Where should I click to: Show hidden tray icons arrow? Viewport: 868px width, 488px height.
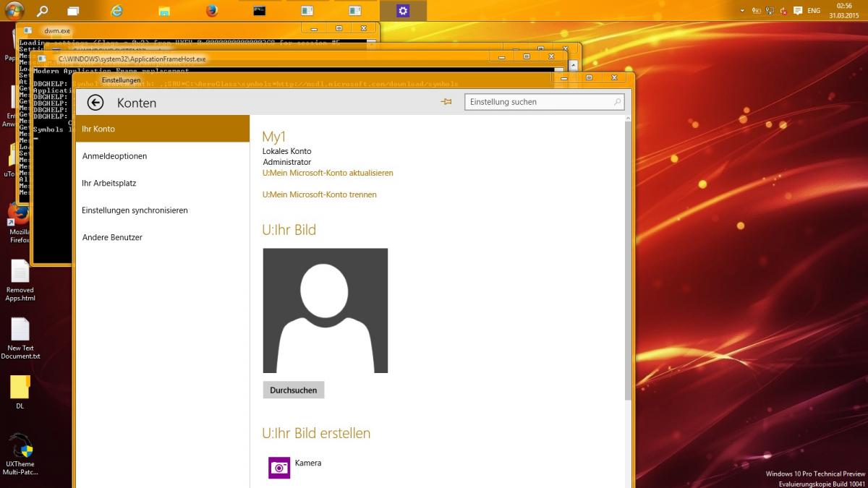[742, 11]
